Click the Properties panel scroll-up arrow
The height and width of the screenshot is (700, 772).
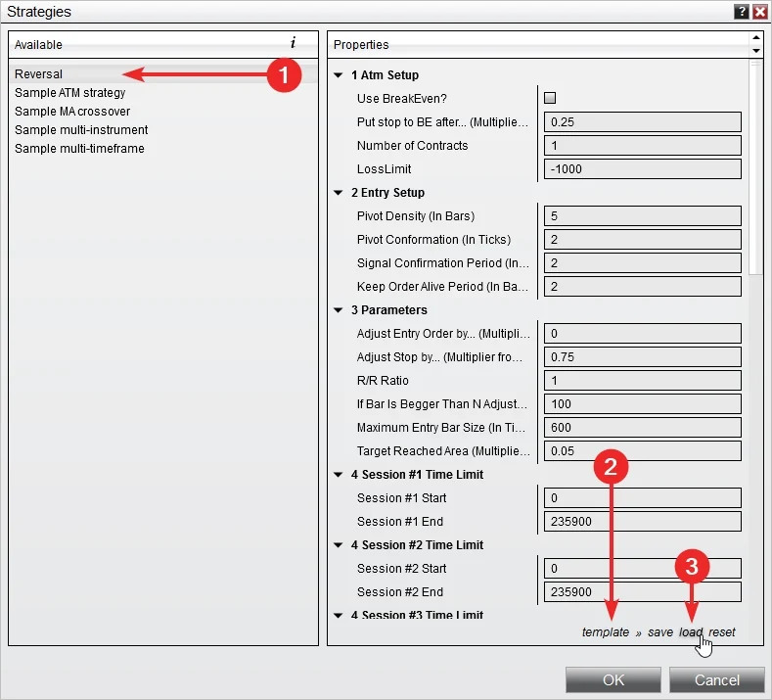point(754,38)
